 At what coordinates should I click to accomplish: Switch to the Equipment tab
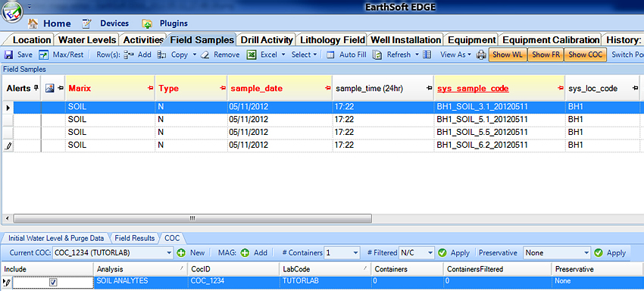pos(471,40)
